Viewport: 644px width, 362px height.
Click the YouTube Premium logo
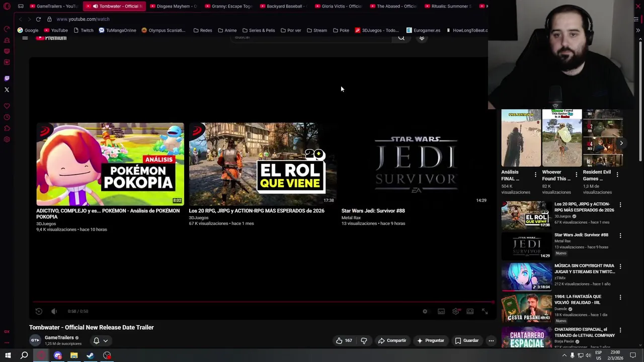pyautogui.click(x=51, y=38)
